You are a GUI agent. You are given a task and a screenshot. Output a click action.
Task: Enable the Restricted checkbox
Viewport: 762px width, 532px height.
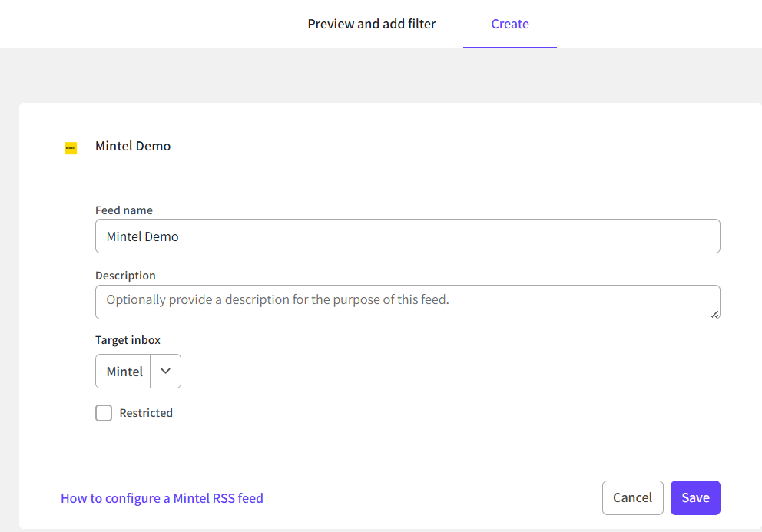[104, 413]
